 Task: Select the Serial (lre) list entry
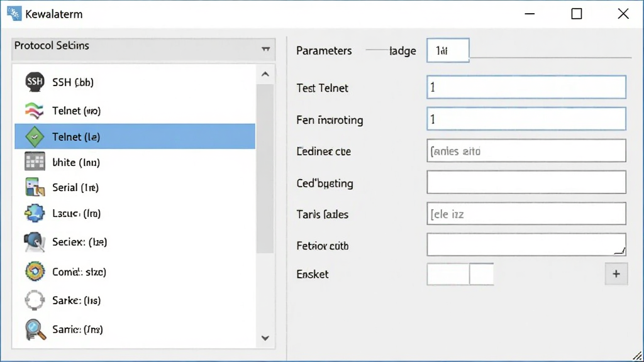[x=135, y=187]
